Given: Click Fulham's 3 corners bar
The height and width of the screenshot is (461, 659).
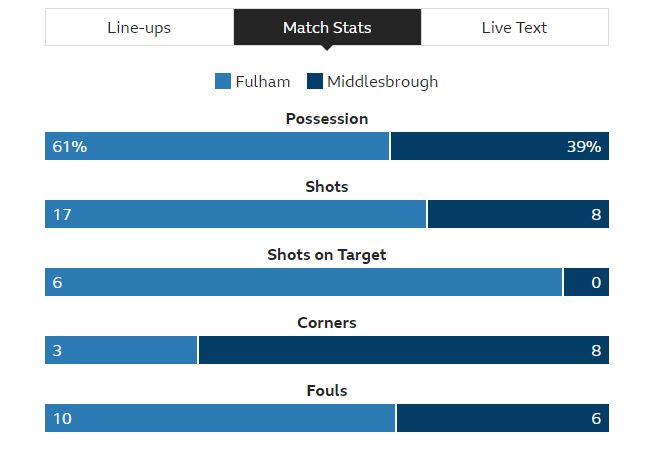Looking at the screenshot, I should point(121,350).
